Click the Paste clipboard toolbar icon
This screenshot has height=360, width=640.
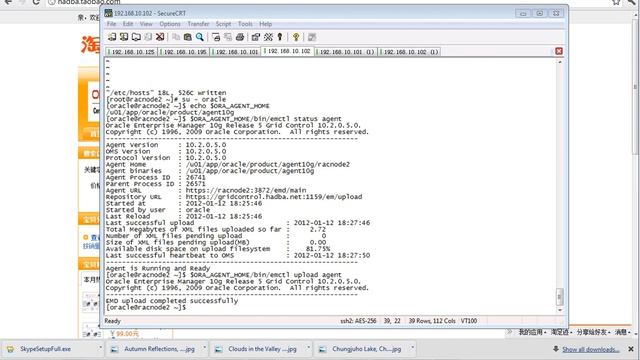click(x=188, y=37)
